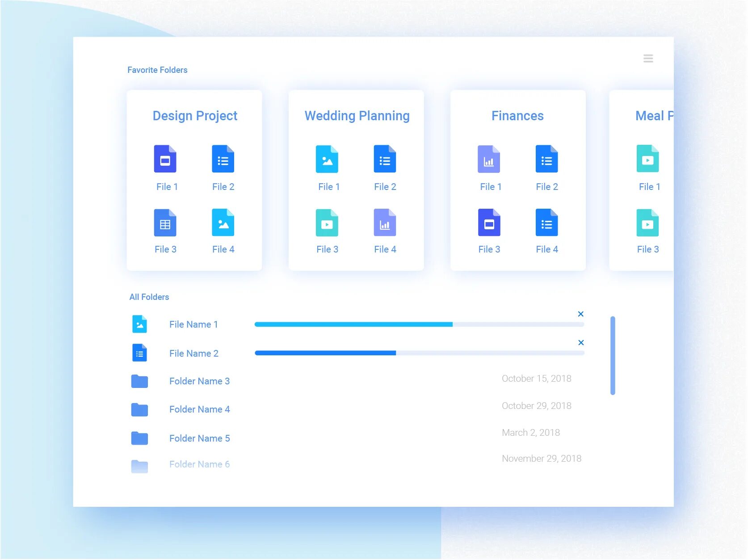The width and height of the screenshot is (748, 560).
Task: Open Wedding Planning File 2 document icon
Action: click(x=385, y=159)
